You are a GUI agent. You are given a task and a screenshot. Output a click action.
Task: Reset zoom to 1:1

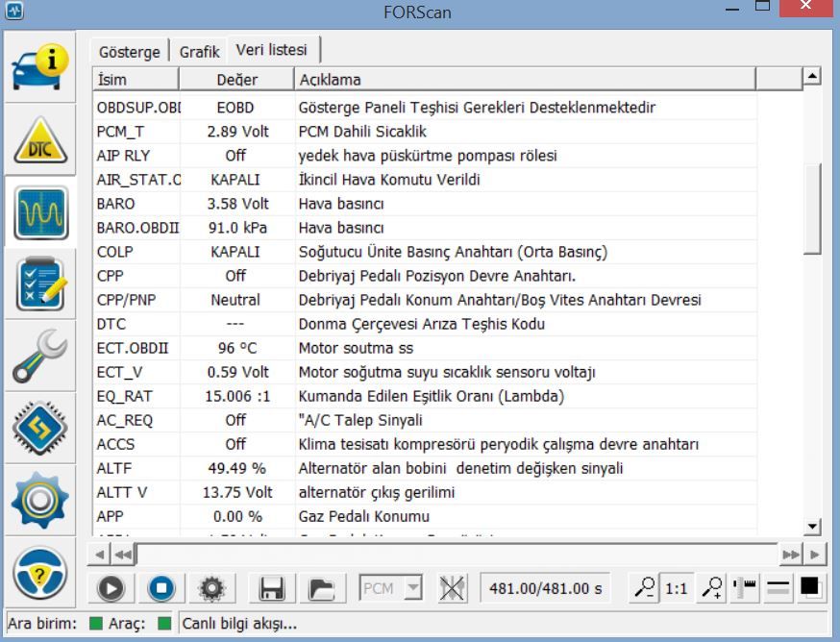pyautogui.click(x=676, y=588)
